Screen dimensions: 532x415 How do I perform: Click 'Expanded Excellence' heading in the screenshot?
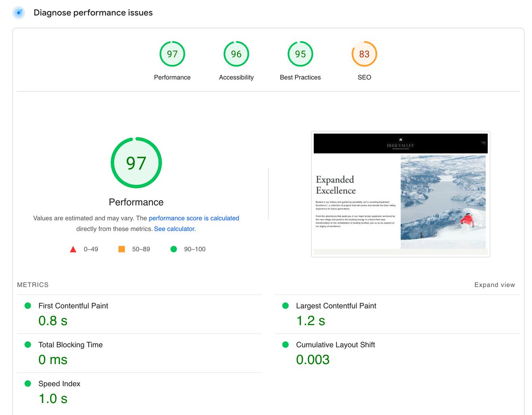(336, 185)
